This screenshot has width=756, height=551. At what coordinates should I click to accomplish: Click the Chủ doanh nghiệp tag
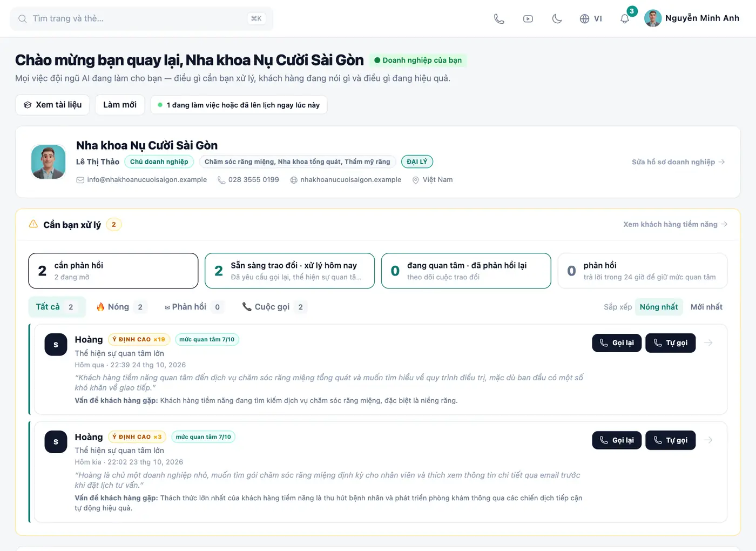click(159, 162)
